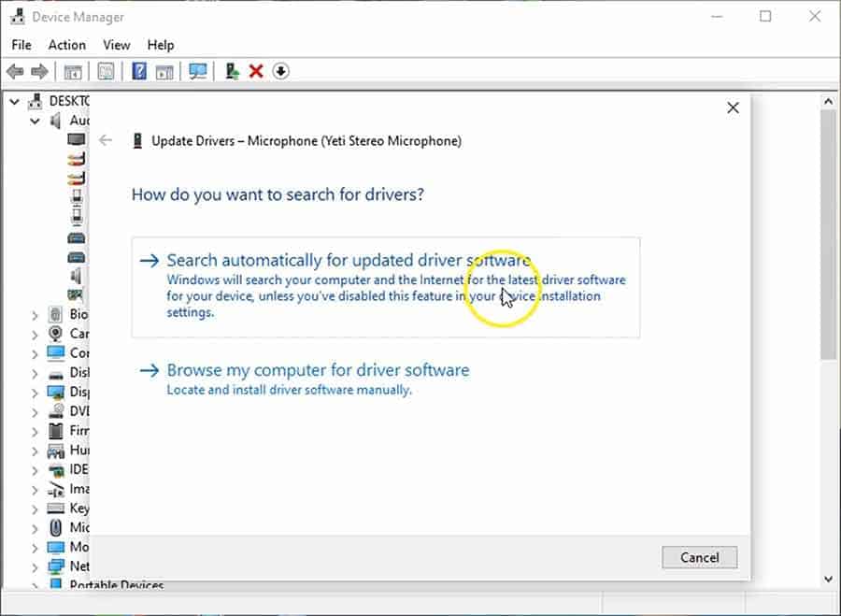The width and height of the screenshot is (841, 616).
Task: Select the speaker icon of the Audio category
Action: pyautogui.click(x=55, y=121)
